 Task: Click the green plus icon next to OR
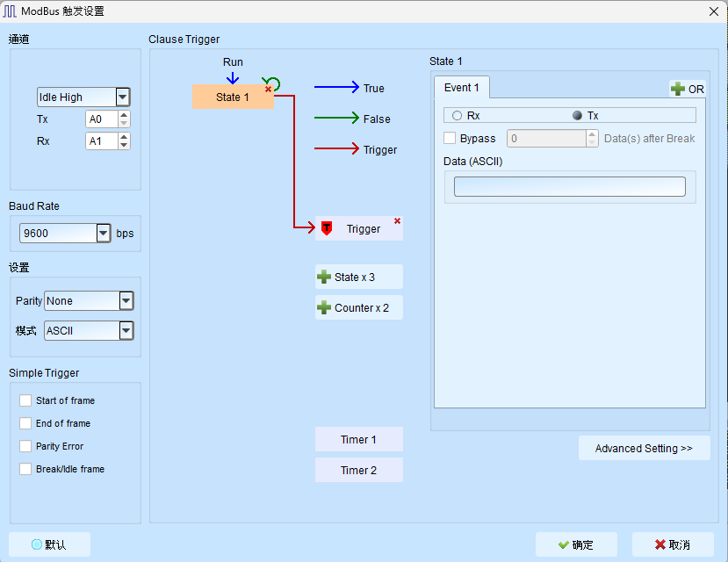tap(678, 89)
